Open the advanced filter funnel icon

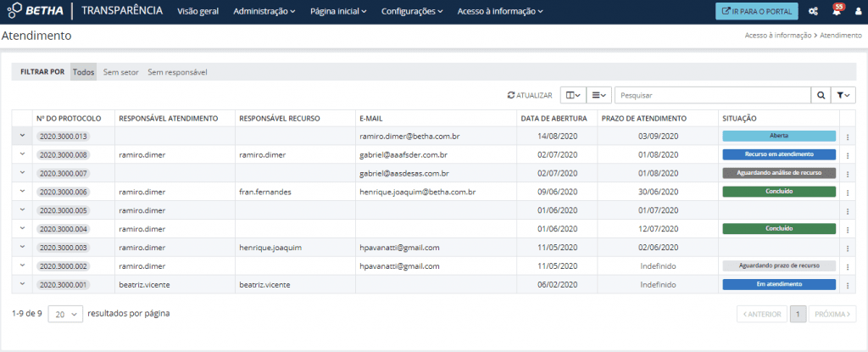[843, 96]
